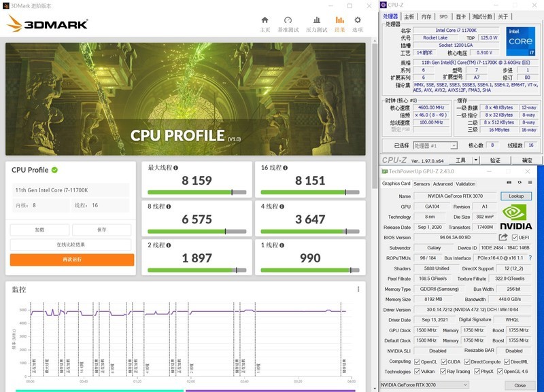Toggle the OpenCL computing checkbox
The width and height of the screenshot is (544, 392).
tap(418, 361)
